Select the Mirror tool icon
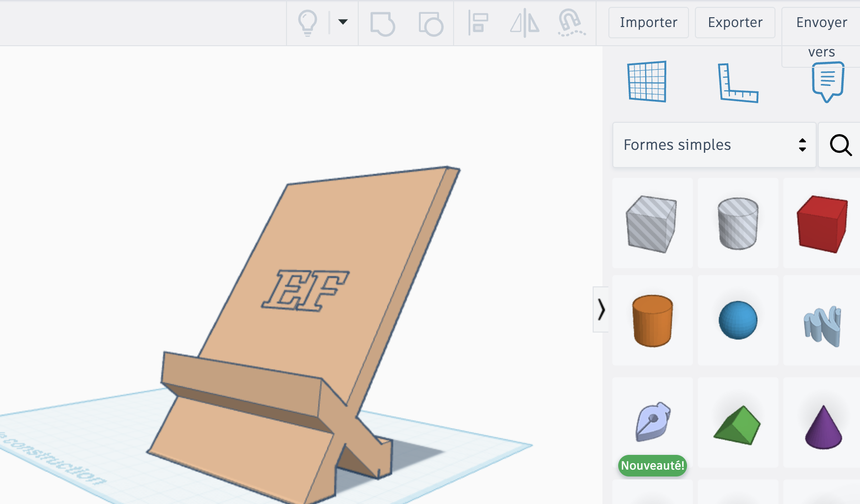Image resolution: width=860 pixels, height=504 pixels. click(524, 23)
